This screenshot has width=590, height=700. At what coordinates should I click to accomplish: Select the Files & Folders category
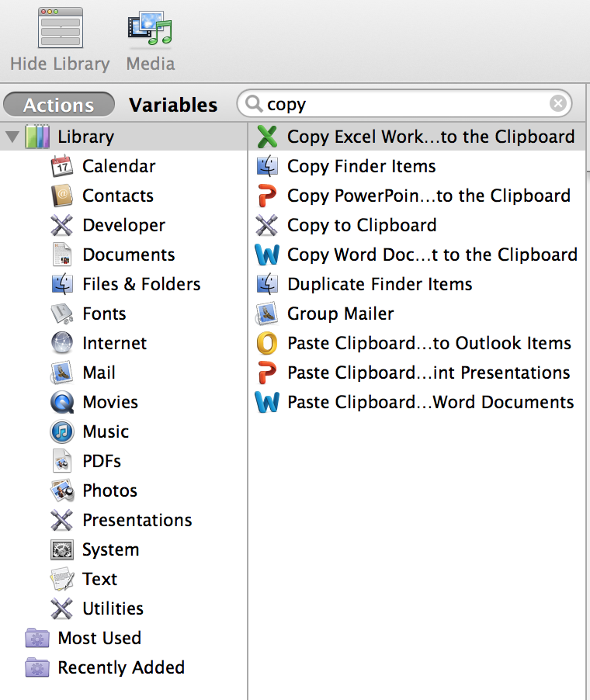tap(141, 284)
